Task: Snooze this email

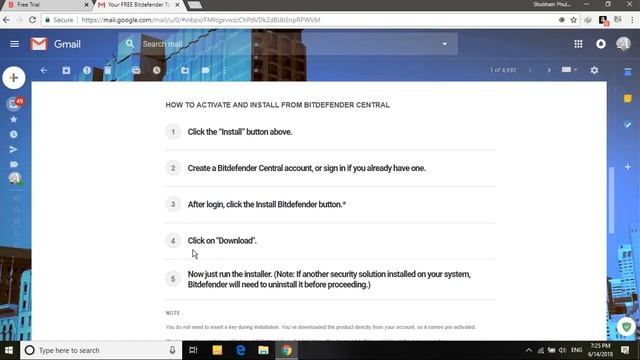Action: [157, 70]
